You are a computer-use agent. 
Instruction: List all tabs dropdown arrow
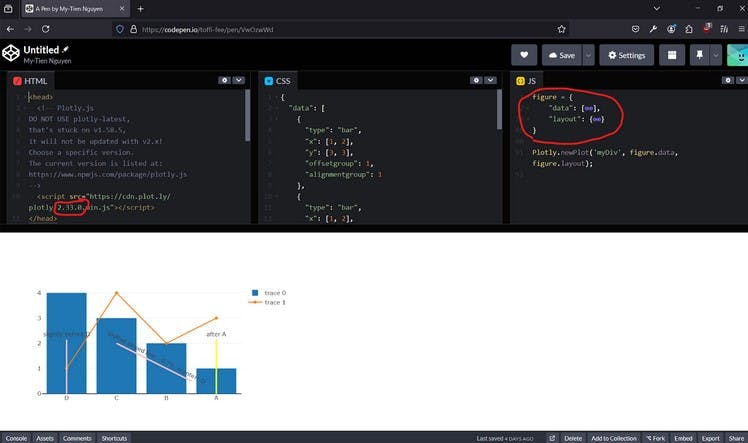coord(657,9)
